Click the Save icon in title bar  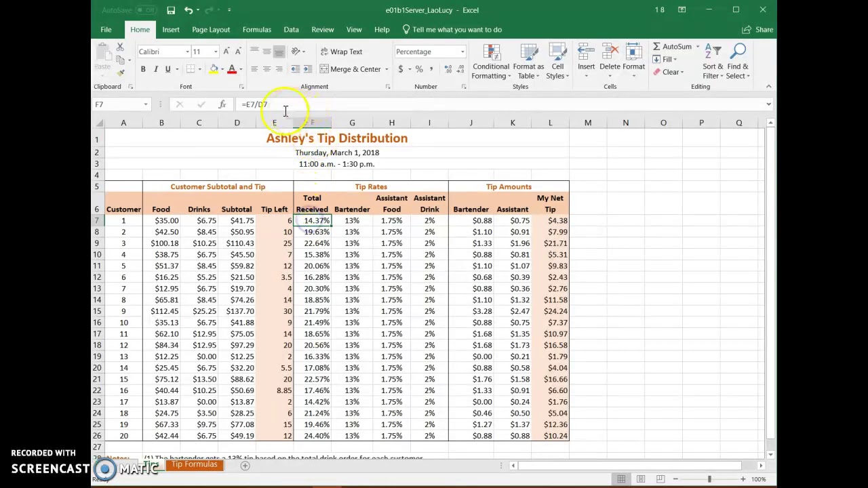coord(171,10)
